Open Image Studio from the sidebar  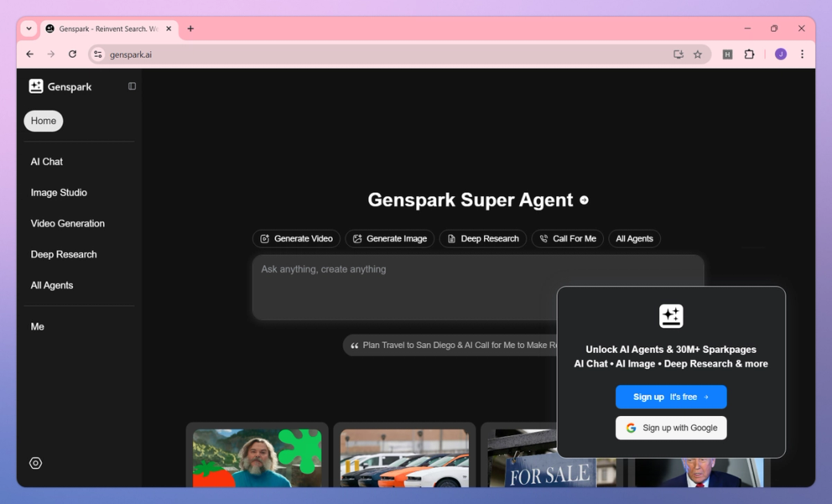pyautogui.click(x=58, y=192)
